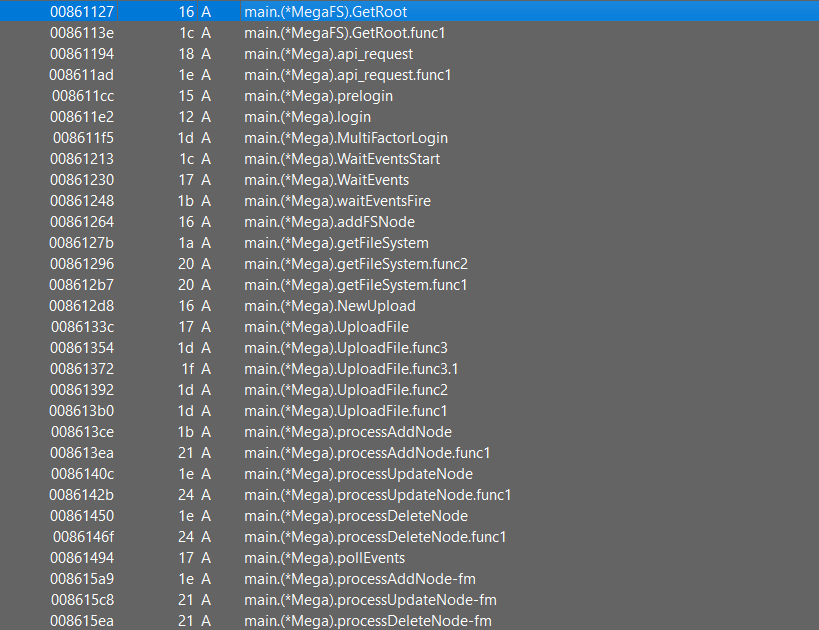819x630 pixels.
Task: Click main.(*Mega).getFileSystem string
Action: [x=336, y=243]
